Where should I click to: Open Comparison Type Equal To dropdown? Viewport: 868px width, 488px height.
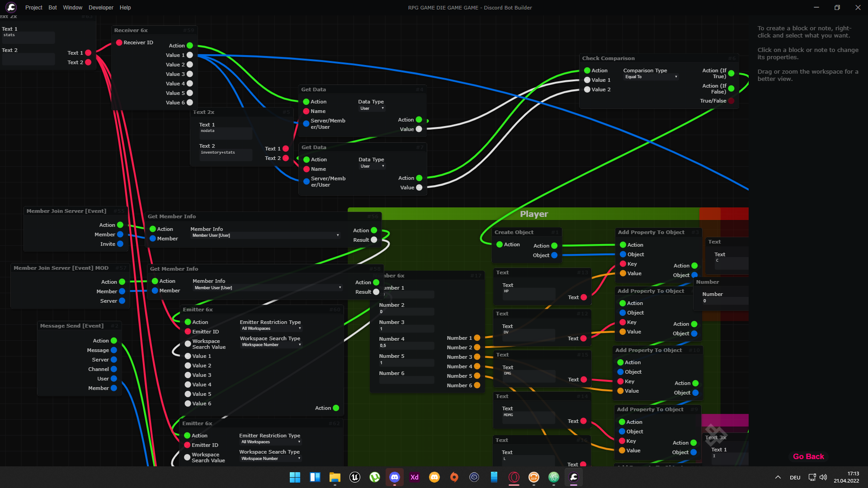tap(651, 77)
